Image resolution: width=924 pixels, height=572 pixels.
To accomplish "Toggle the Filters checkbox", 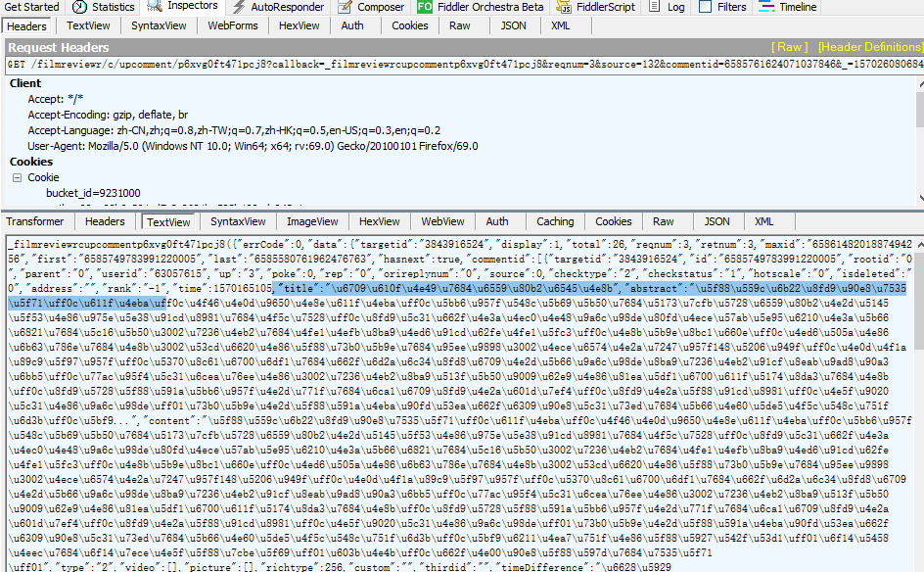I will coord(705,7).
